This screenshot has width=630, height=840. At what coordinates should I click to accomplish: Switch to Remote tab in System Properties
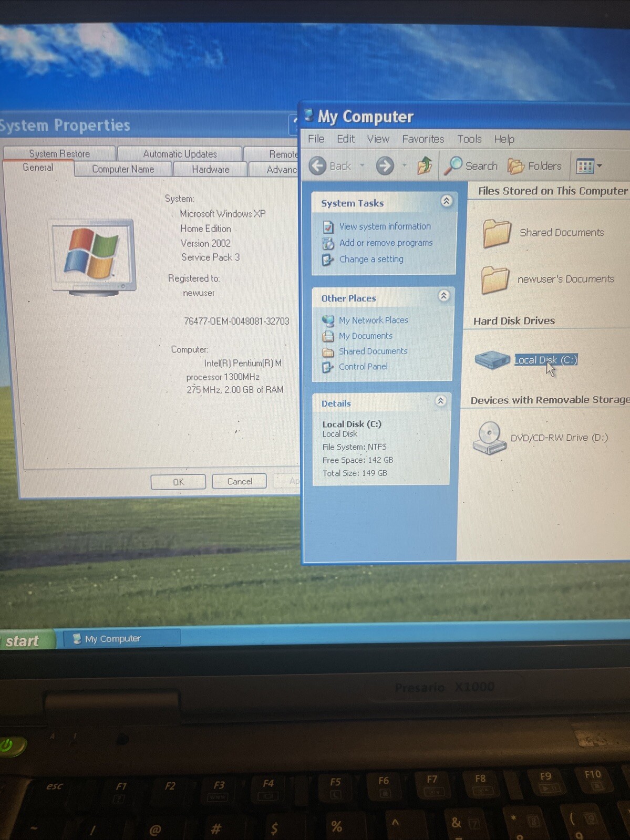272,154
